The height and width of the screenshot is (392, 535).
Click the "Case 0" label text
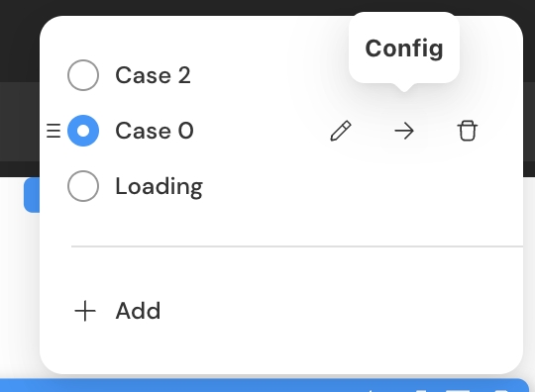pyautogui.click(x=155, y=131)
